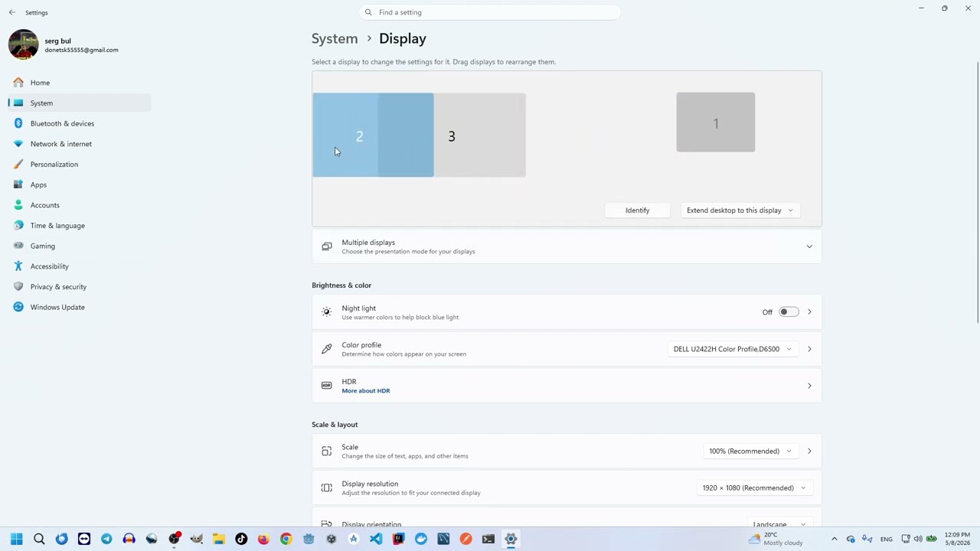Open the Color profile dropdown

point(732,349)
